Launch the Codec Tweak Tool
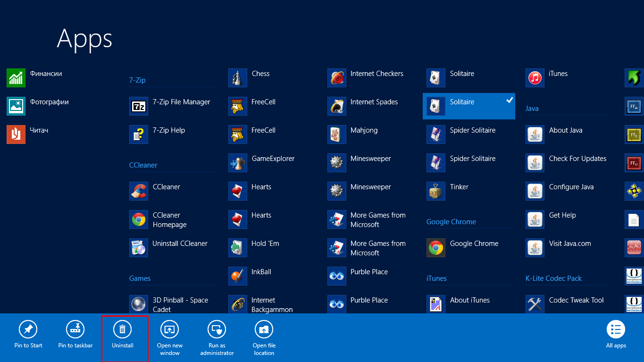644x362 pixels. 564,304
